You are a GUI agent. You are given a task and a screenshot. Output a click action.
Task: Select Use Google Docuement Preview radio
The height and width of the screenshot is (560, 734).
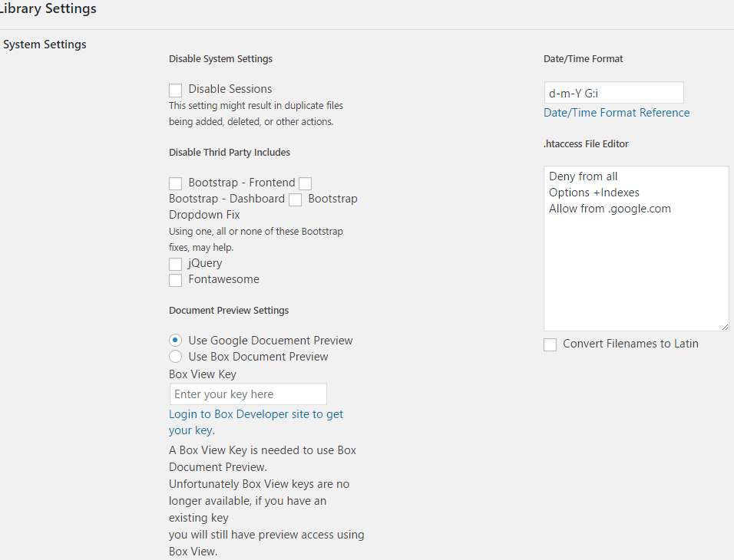tap(176, 341)
